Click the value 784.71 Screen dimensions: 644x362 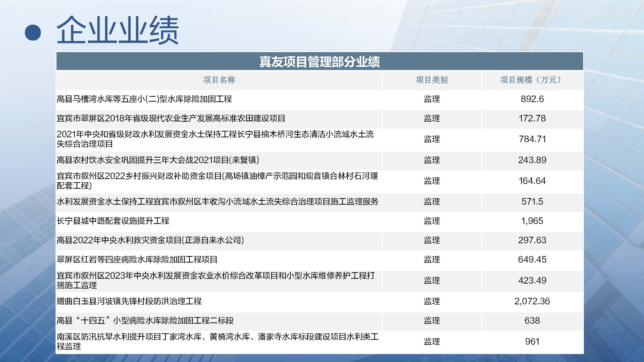tap(532, 139)
